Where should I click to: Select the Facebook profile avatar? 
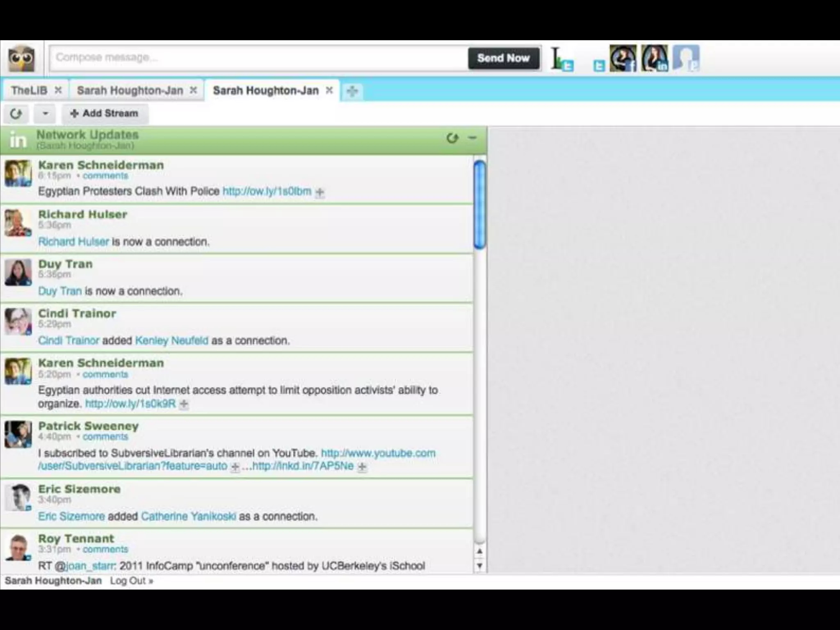623,58
